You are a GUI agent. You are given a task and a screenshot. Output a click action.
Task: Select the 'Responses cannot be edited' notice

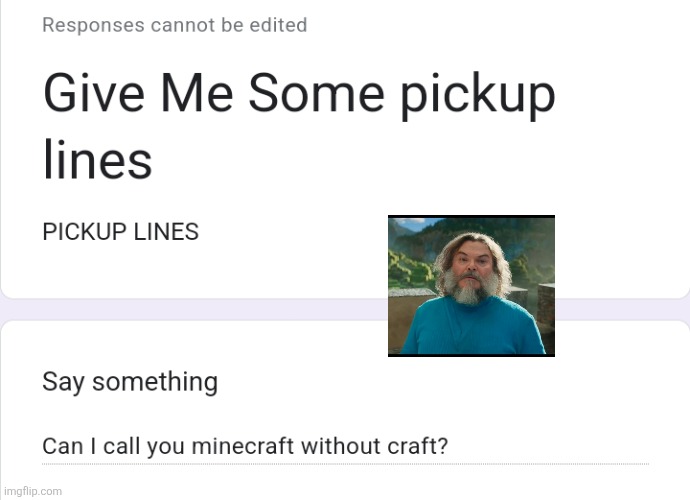pyautogui.click(x=175, y=25)
